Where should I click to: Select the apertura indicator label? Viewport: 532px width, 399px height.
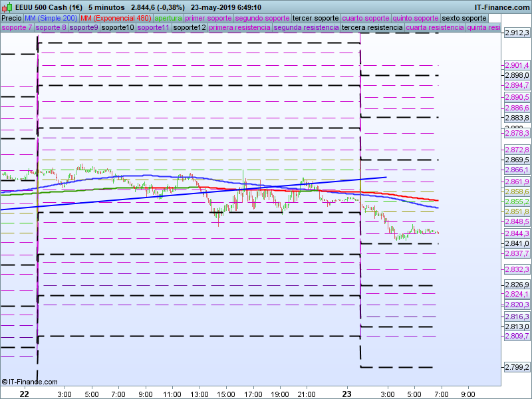168,18
